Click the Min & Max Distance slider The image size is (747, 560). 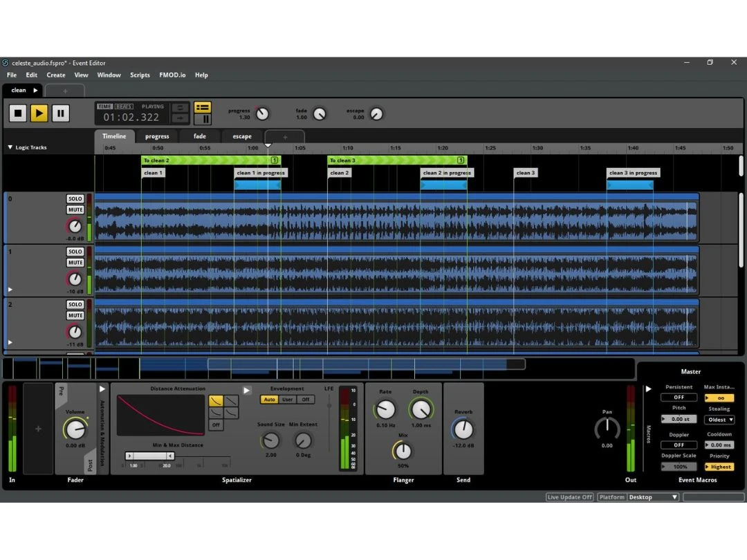(x=149, y=456)
